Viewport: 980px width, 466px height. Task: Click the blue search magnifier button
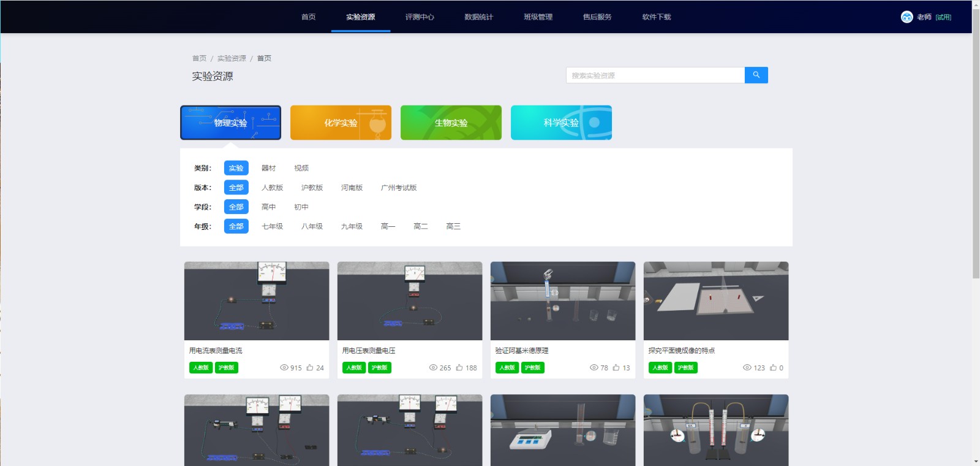pos(756,75)
